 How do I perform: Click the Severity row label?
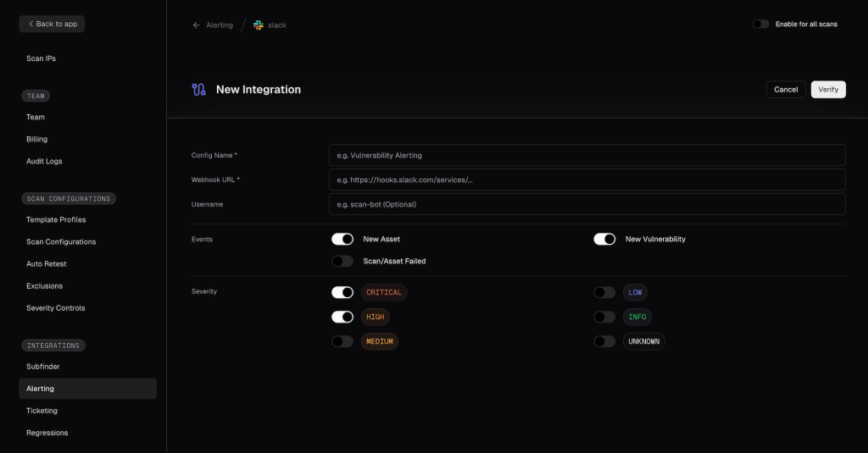[203, 291]
